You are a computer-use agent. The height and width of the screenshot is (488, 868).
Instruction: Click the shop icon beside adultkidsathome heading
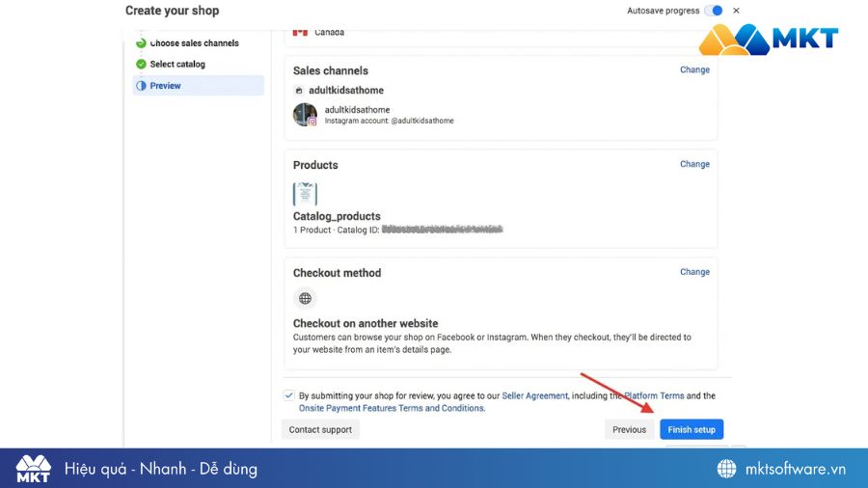coord(298,91)
